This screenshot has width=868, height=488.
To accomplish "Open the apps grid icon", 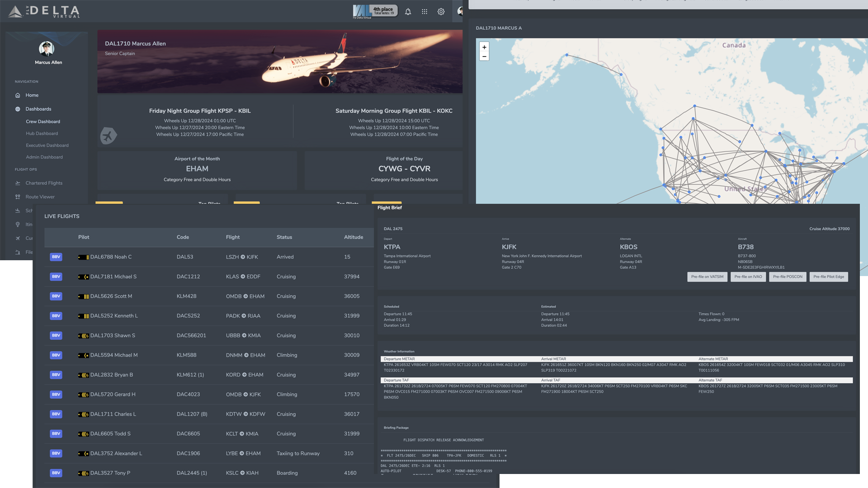I will (425, 12).
